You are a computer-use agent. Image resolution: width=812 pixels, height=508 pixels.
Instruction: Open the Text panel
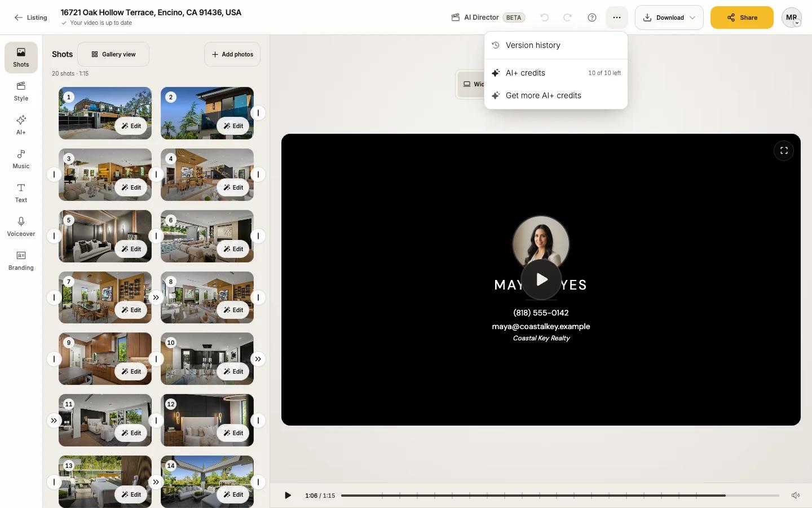tap(21, 192)
